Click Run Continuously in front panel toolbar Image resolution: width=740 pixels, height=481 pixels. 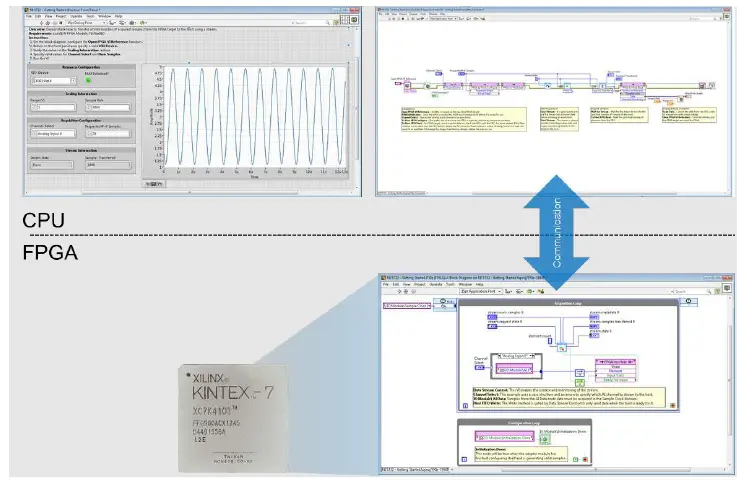pyautogui.click(x=46, y=24)
